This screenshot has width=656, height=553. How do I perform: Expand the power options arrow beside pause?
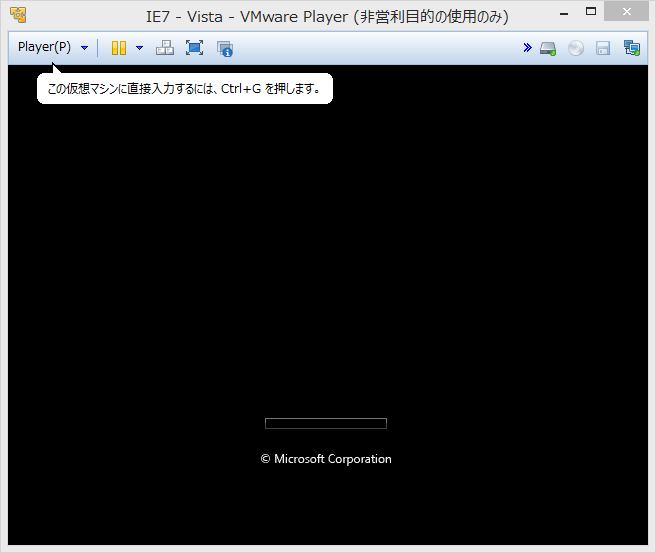[x=140, y=48]
